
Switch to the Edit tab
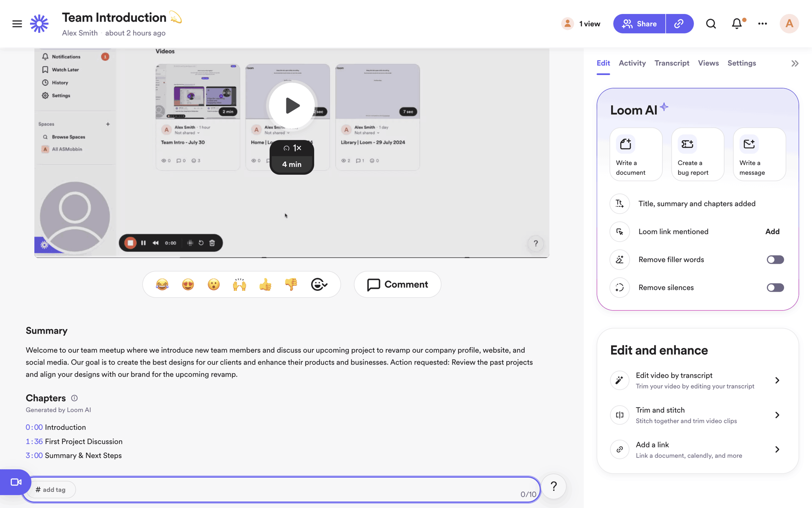tap(603, 63)
